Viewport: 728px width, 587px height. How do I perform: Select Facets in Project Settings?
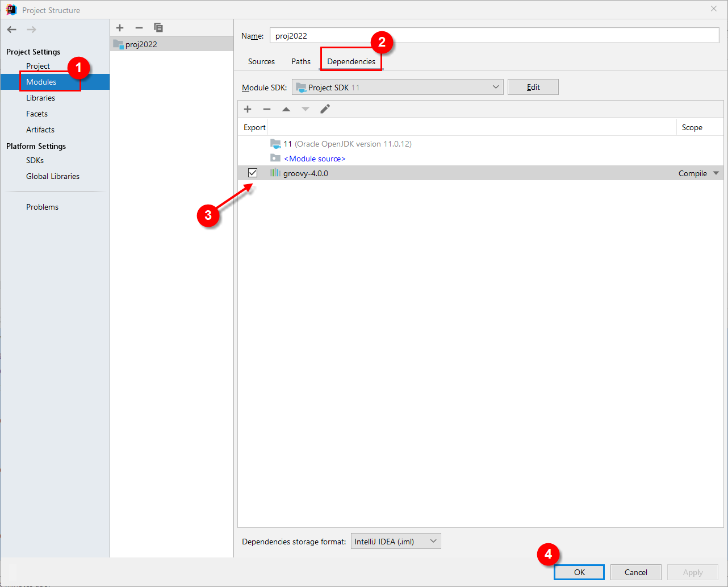coord(37,114)
